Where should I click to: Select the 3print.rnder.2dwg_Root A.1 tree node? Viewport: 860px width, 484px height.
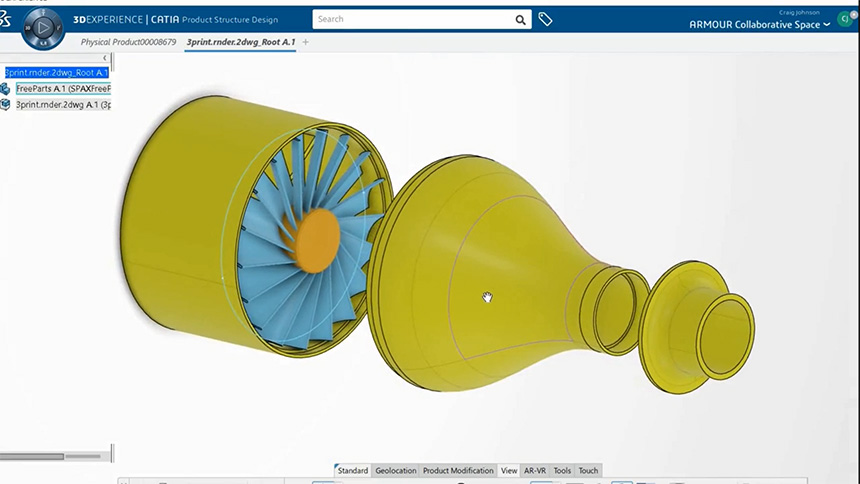tap(57, 72)
